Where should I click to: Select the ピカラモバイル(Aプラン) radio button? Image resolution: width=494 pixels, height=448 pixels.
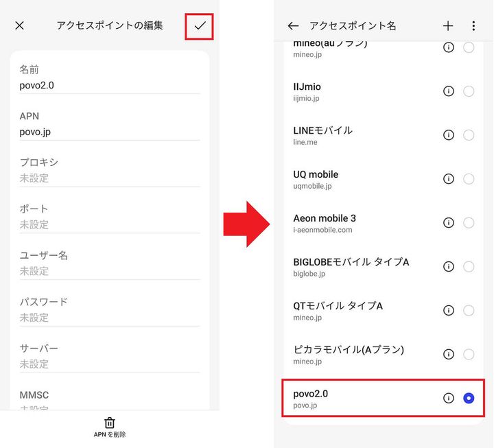click(x=469, y=354)
